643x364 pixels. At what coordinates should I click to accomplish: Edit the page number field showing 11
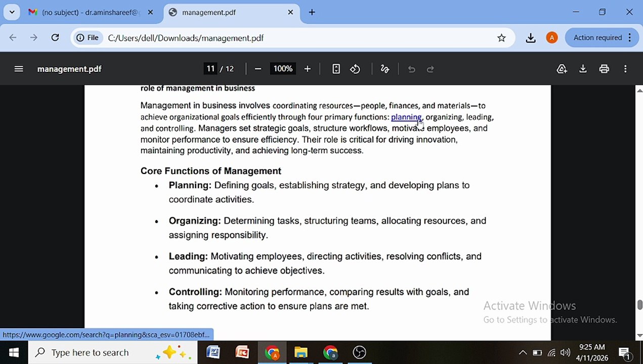(x=210, y=69)
